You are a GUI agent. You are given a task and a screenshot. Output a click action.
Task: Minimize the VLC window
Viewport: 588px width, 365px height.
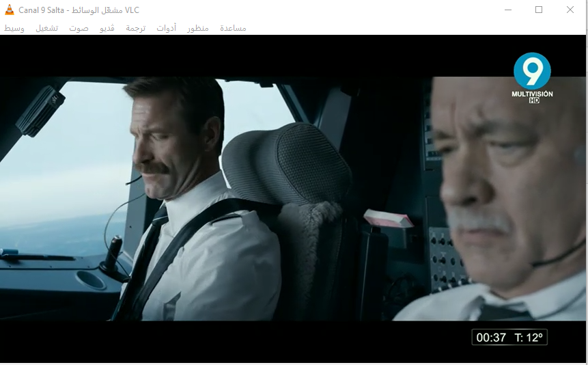coord(508,10)
